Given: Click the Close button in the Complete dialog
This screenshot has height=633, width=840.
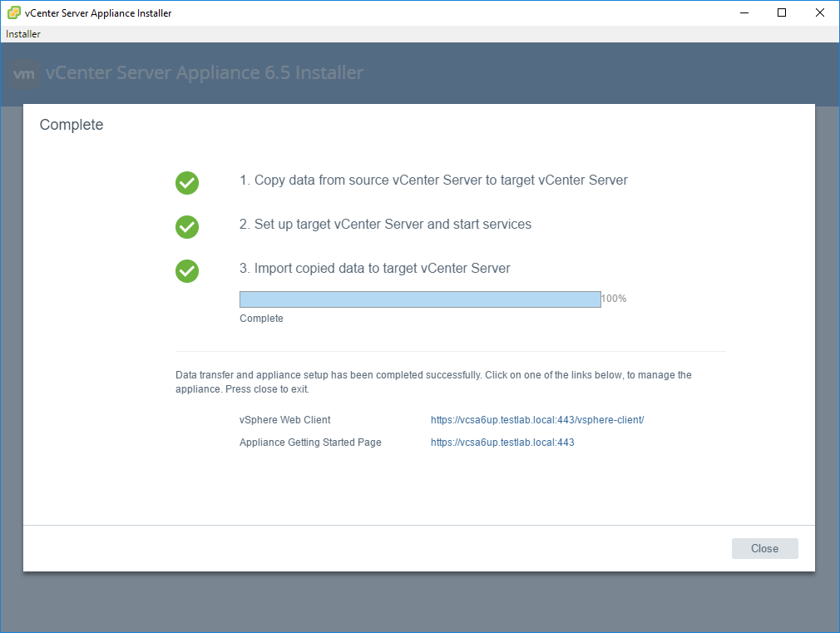Looking at the screenshot, I should point(764,548).
